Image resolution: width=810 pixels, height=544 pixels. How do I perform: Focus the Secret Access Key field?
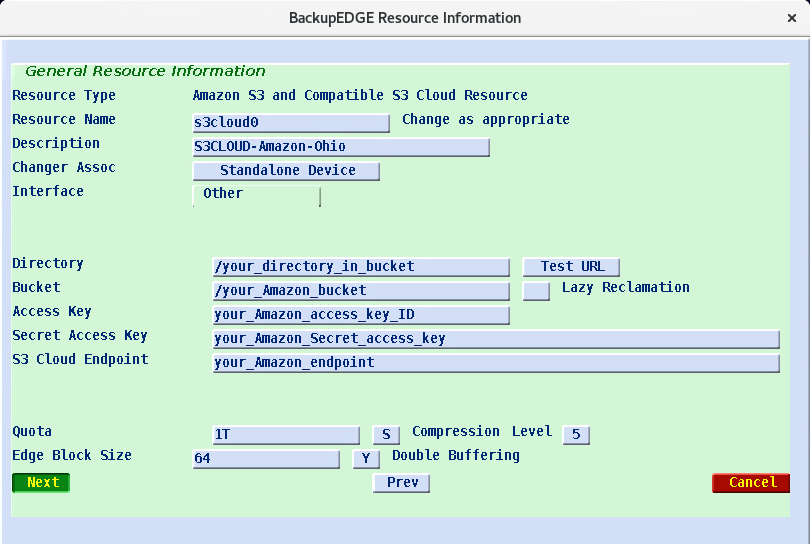pos(496,339)
